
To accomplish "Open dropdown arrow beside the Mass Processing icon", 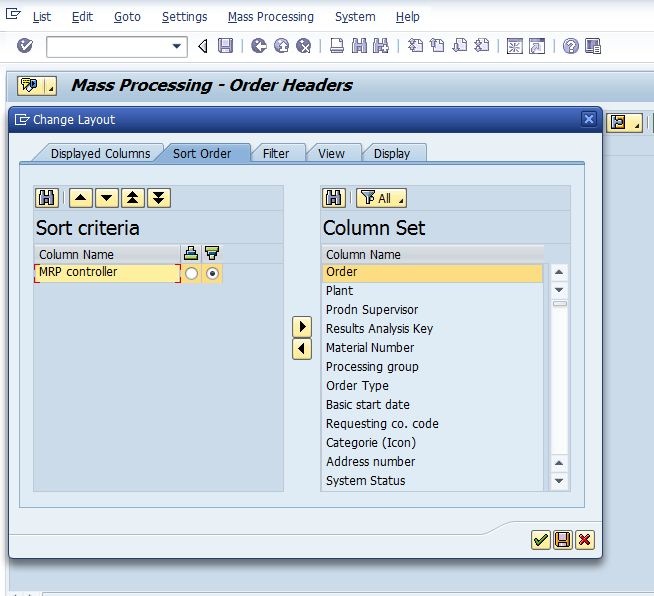I will (x=50, y=86).
